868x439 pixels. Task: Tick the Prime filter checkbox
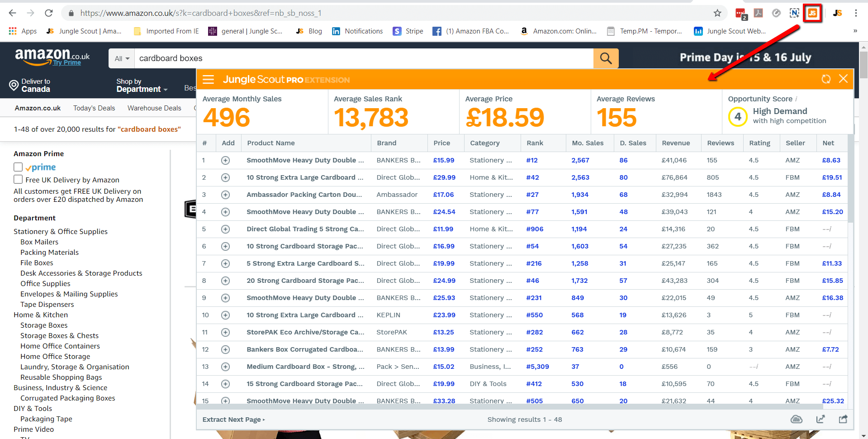click(18, 167)
